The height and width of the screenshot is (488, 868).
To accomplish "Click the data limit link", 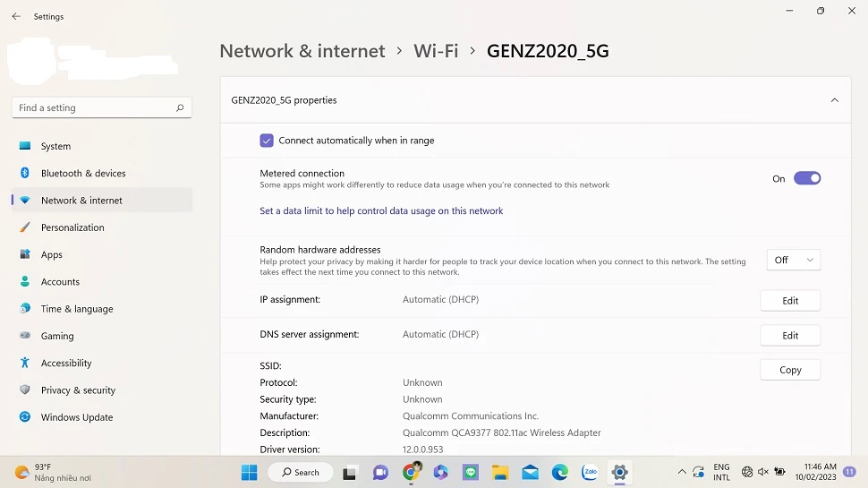I will [x=381, y=211].
